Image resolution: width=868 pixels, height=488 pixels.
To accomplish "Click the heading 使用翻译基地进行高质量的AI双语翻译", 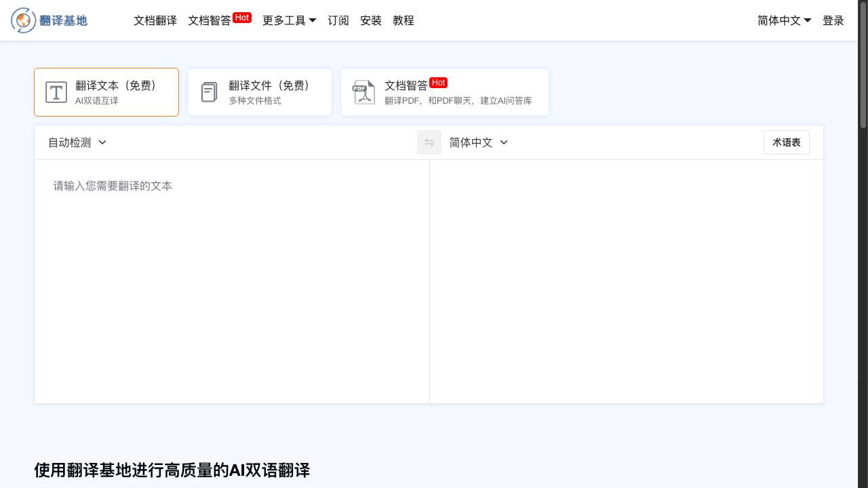I will (x=172, y=470).
